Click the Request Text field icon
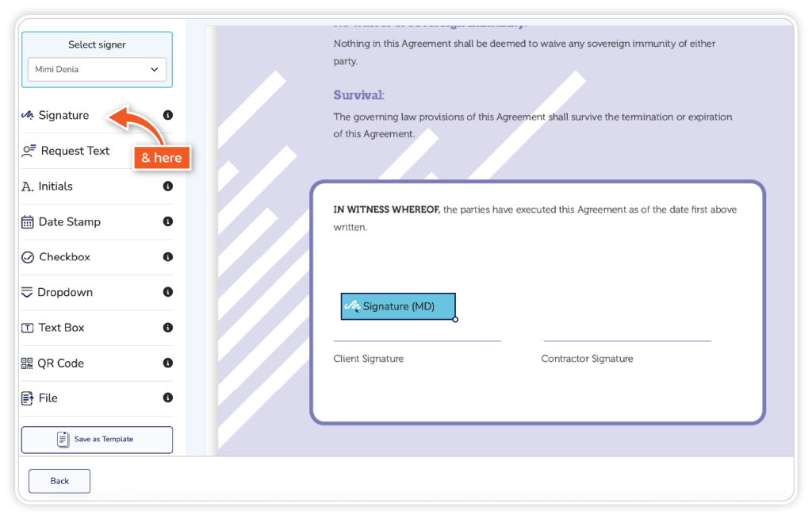 (x=29, y=151)
